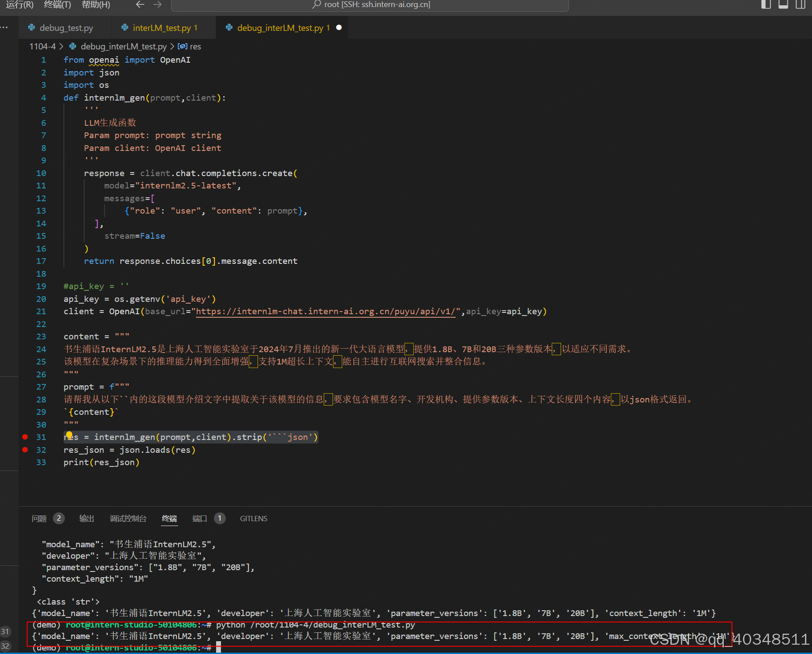The image size is (812, 654).
Task: Click the python /root/1104-4 command in terminal
Action: (315, 625)
